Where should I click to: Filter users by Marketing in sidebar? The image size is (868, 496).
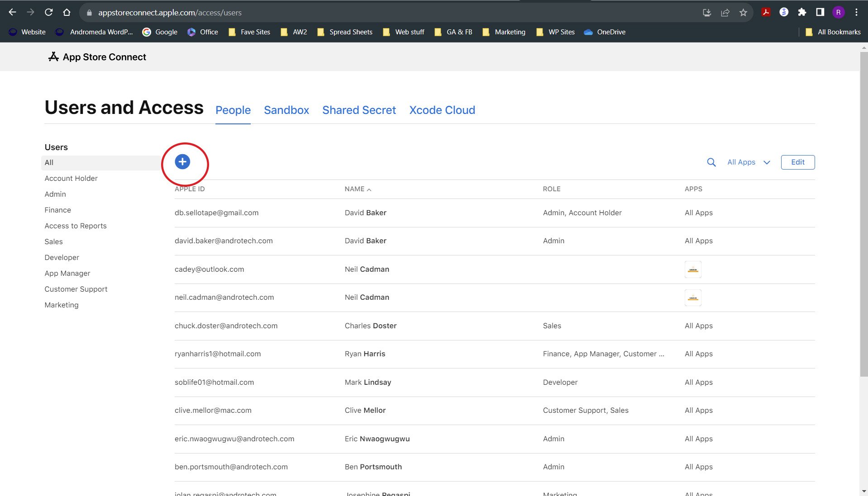pos(62,305)
